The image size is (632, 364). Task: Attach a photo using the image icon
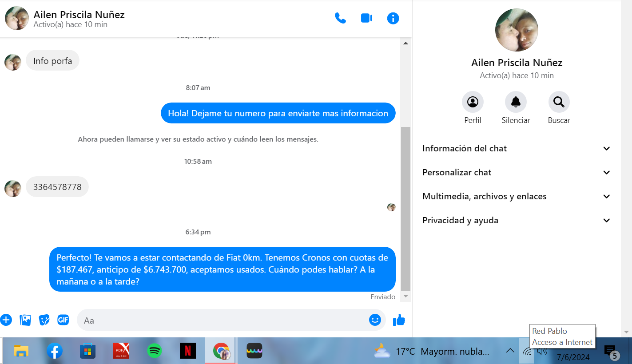(25, 320)
